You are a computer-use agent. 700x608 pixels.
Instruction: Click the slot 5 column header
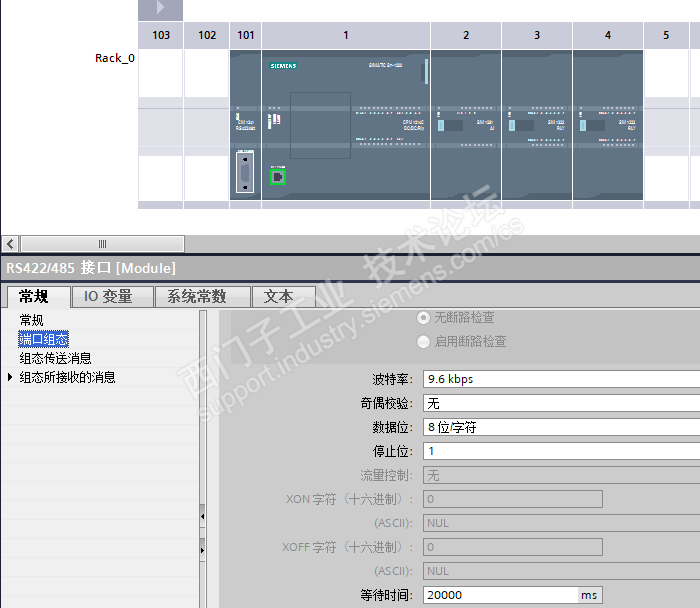click(666, 35)
